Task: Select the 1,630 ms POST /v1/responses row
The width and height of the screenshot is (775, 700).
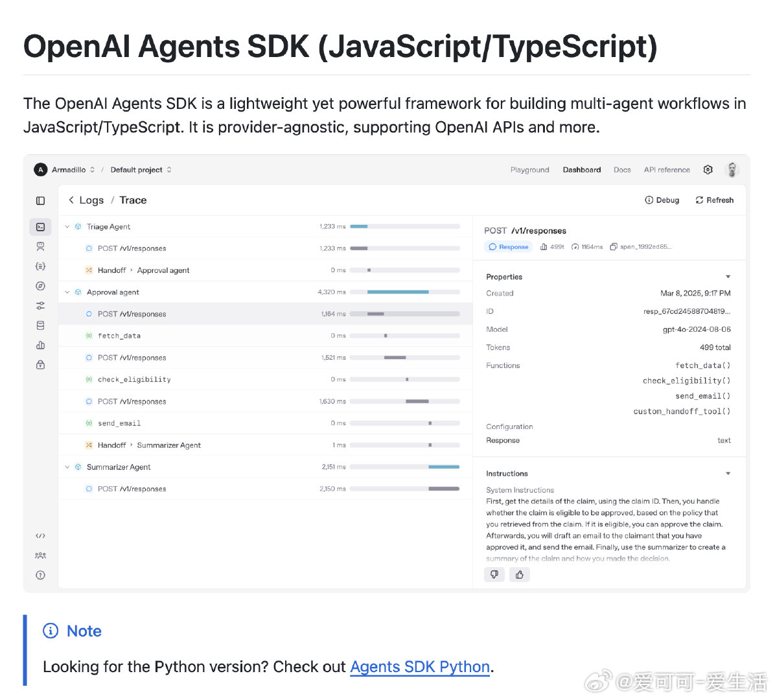Action: pyautogui.click(x=266, y=401)
